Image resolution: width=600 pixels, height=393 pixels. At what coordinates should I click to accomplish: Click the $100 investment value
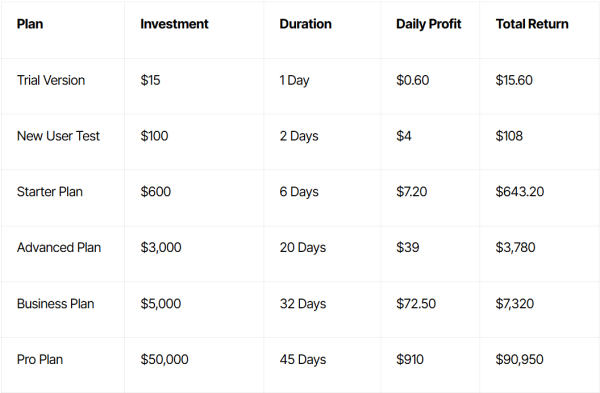click(x=154, y=136)
